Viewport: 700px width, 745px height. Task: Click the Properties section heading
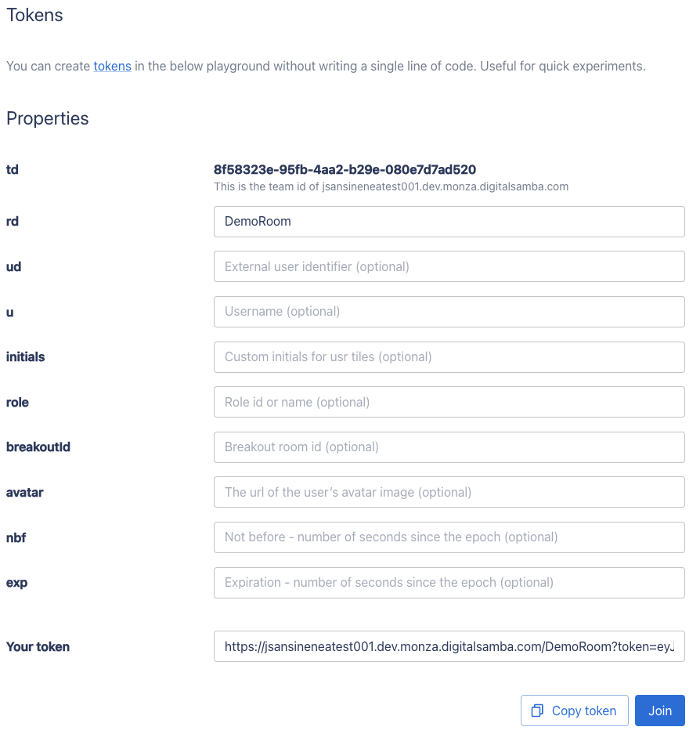click(48, 119)
